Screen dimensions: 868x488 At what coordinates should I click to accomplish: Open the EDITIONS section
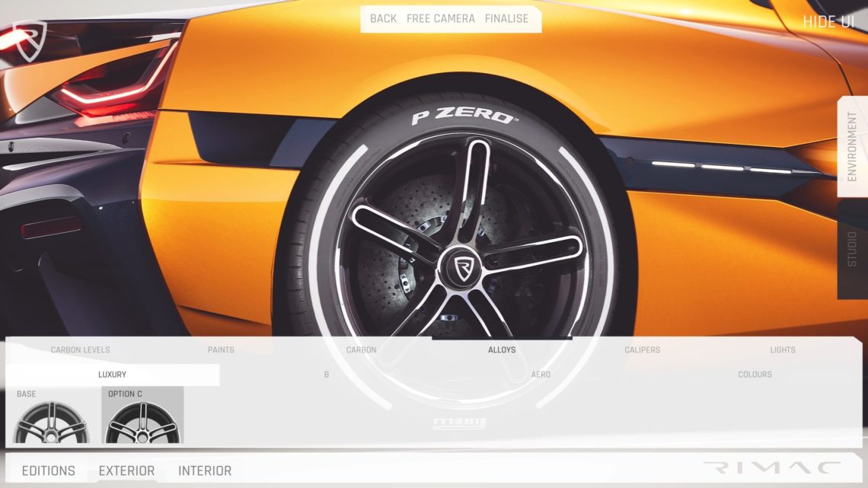(49, 470)
